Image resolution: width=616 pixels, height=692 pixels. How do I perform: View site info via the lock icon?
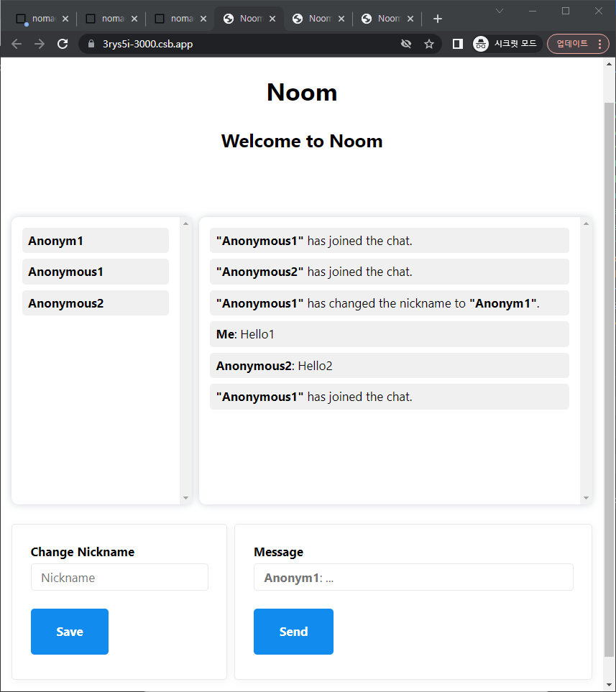(91, 44)
